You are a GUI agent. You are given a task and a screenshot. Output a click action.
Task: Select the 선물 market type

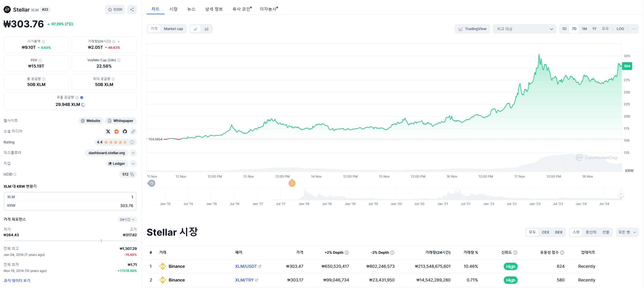click(606, 232)
